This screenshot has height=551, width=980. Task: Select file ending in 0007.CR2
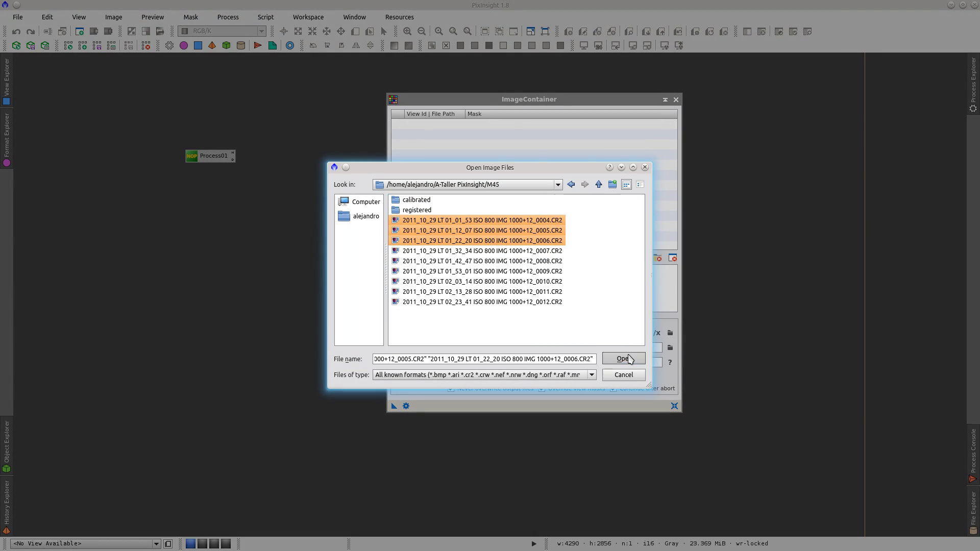pyautogui.click(x=477, y=251)
